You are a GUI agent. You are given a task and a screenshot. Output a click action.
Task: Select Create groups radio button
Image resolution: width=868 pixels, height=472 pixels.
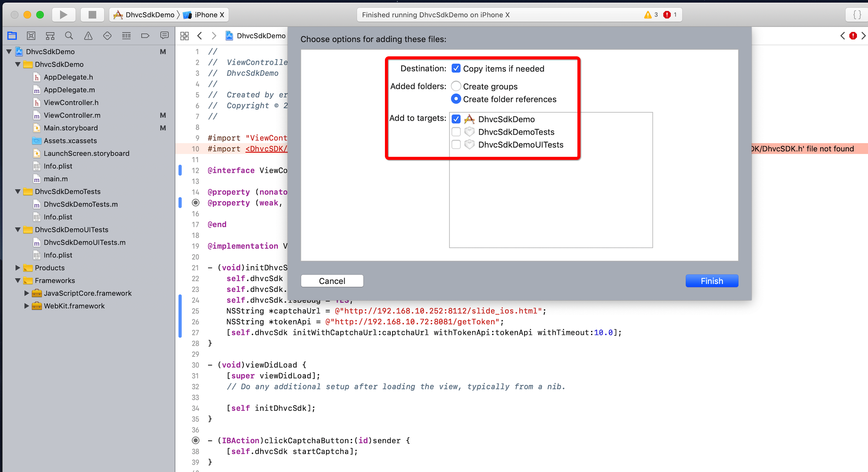click(456, 86)
